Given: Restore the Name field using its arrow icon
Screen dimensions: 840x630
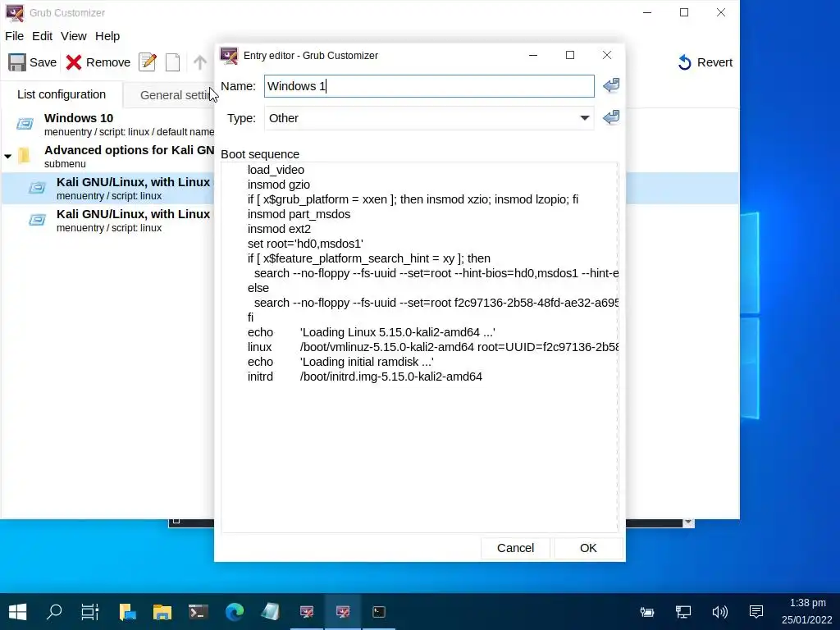Looking at the screenshot, I should 610,85.
